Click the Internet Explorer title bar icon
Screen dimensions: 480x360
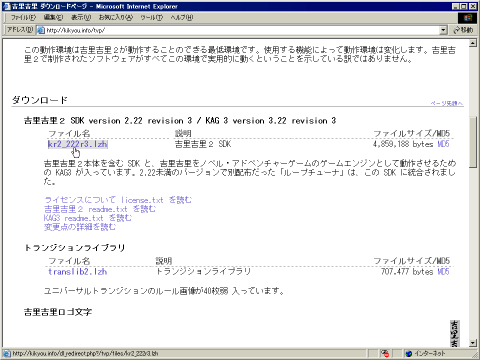click(x=6, y=6)
